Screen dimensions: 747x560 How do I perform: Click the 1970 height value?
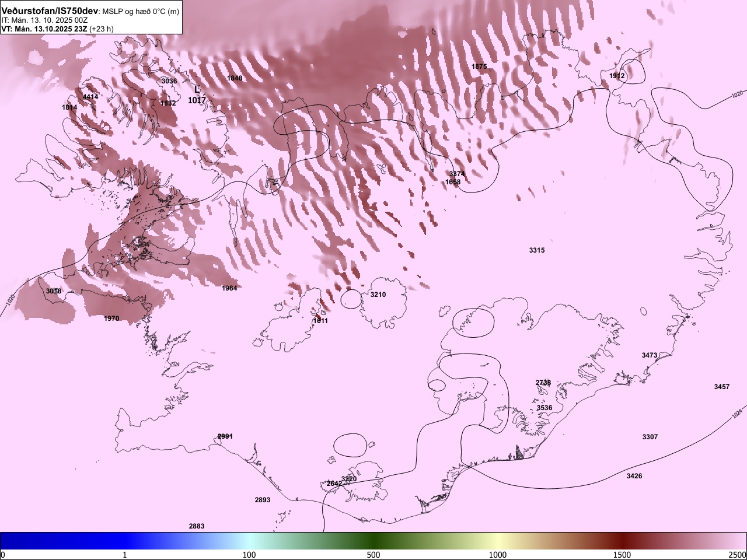[x=111, y=318]
